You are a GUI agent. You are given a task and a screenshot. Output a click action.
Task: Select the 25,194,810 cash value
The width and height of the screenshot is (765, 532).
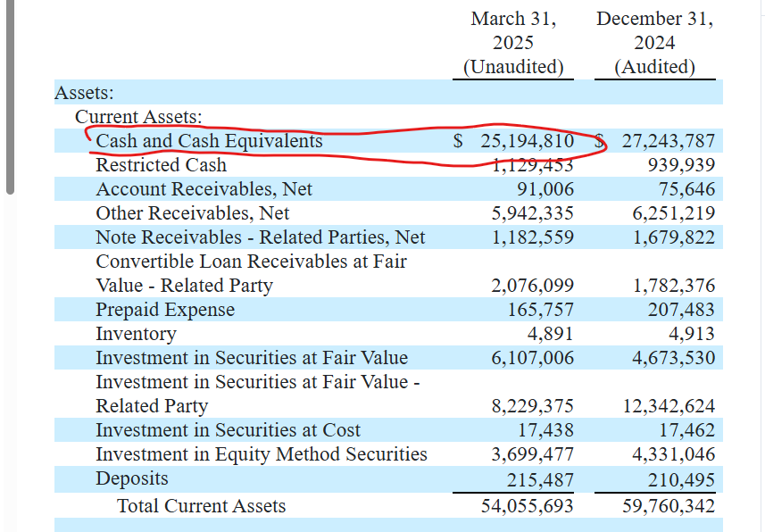[527, 141]
